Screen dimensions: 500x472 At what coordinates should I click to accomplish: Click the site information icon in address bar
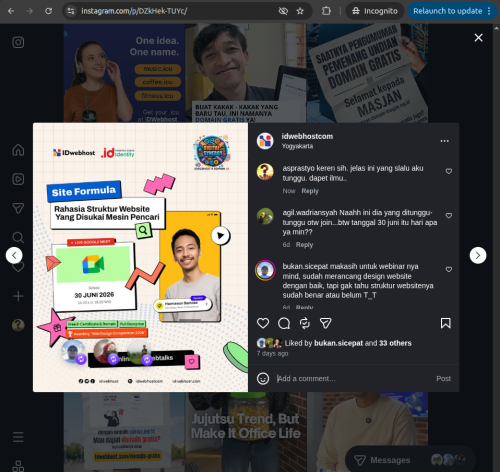71,11
